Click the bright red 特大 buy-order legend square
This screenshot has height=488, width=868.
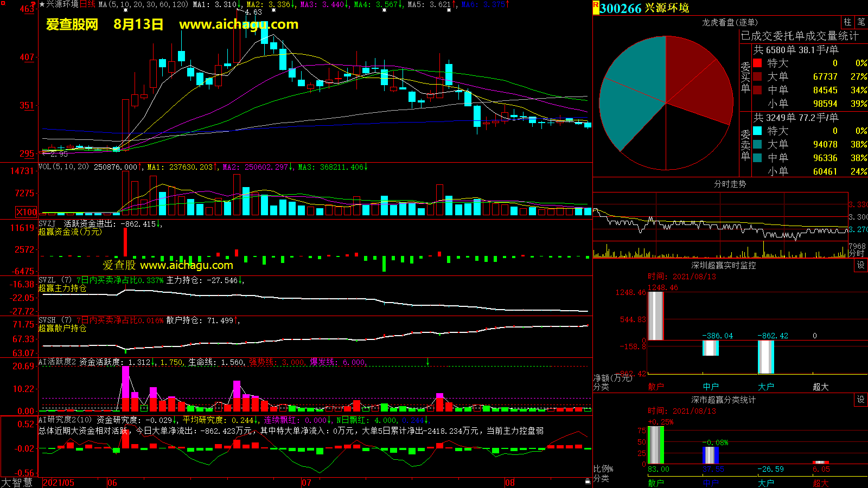757,63
